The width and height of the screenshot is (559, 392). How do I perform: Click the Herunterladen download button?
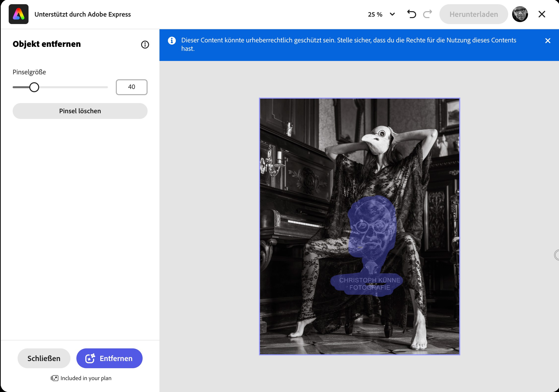474,14
